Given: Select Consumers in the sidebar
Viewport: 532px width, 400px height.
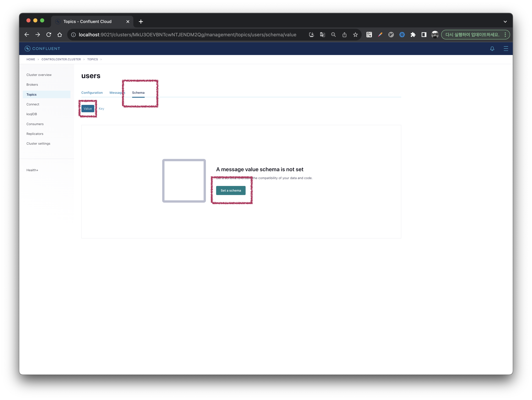Looking at the screenshot, I should tap(35, 124).
